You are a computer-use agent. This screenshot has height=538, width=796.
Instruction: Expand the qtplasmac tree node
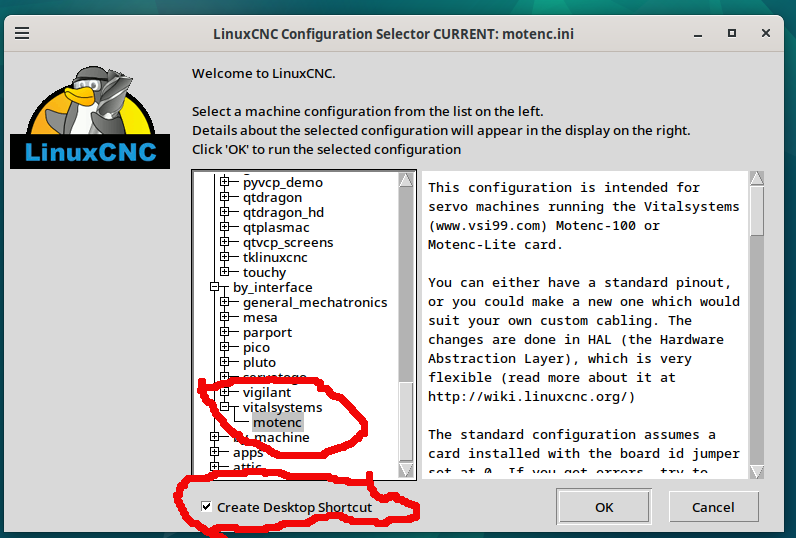click(225, 226)
